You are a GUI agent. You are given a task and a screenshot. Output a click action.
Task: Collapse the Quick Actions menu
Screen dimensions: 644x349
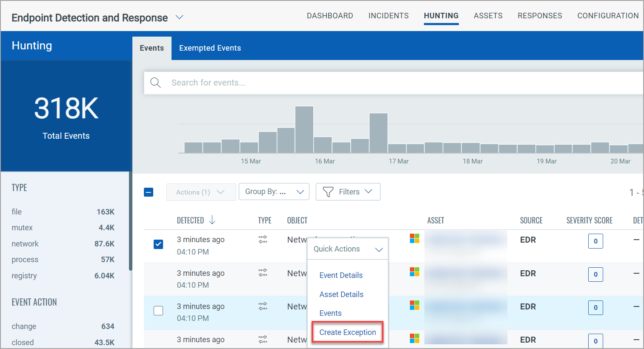click(x=379, y=249)
